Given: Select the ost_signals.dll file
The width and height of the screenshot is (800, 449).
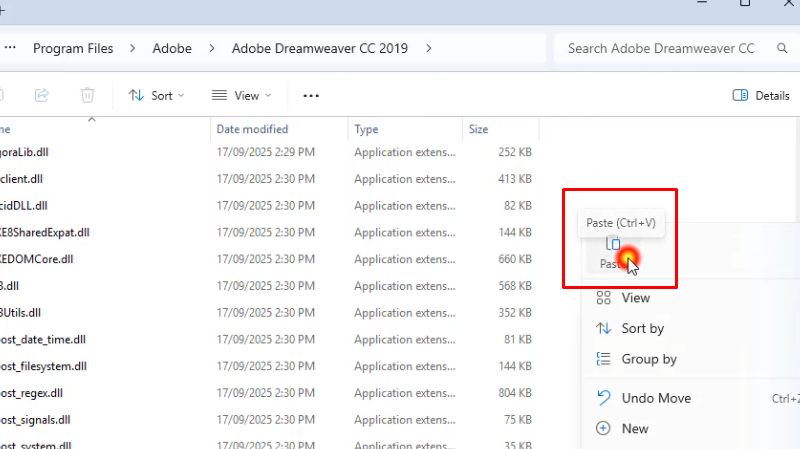Looking at the screenshot, I should (35, 420).
